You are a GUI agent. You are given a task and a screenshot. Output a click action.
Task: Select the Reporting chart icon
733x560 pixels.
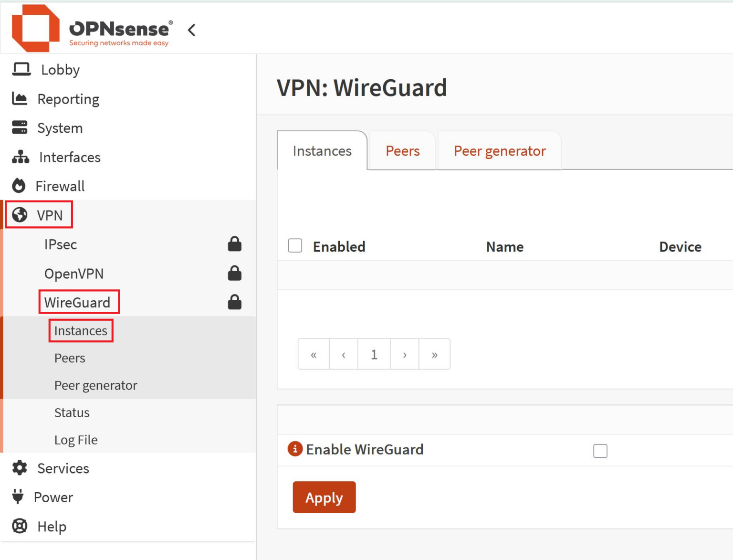coord(19,99)
